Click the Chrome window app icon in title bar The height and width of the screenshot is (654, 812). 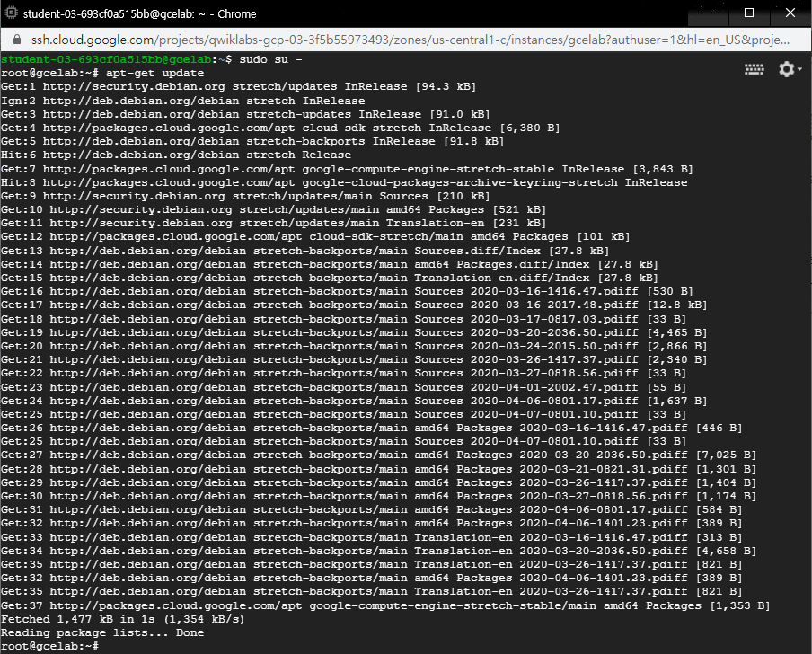[11, 13]
